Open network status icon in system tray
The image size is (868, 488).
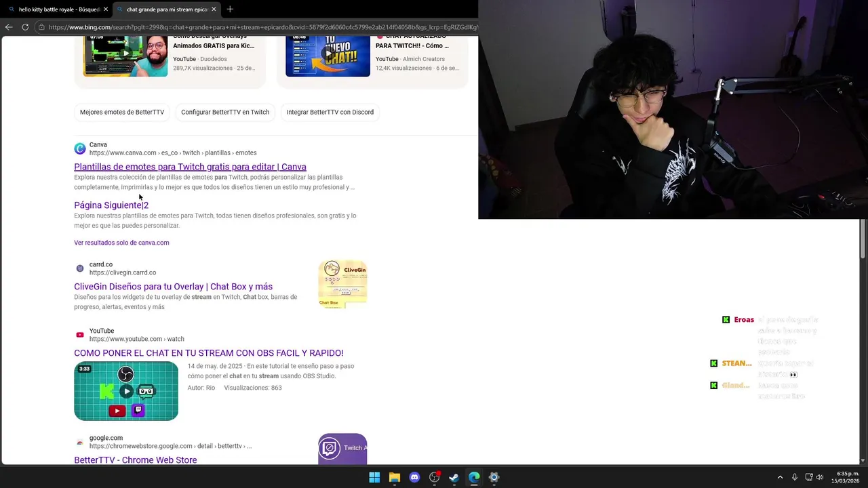[x=809, y=477]
